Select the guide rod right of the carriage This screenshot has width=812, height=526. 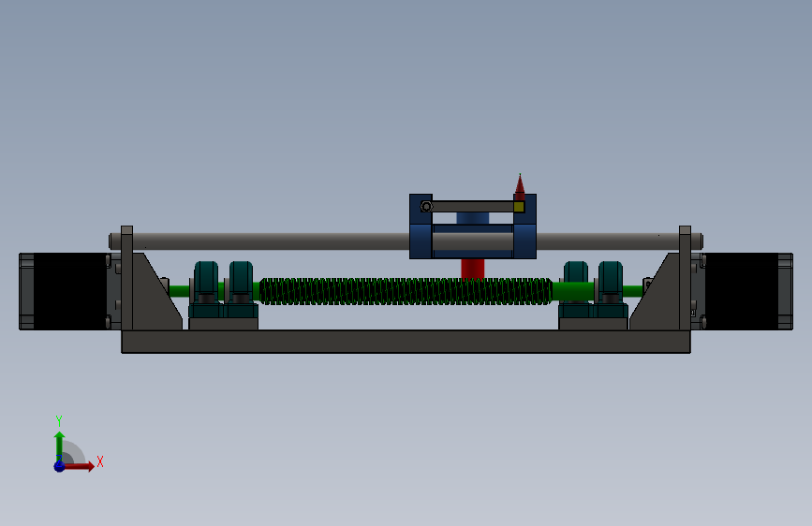[608, 241]
